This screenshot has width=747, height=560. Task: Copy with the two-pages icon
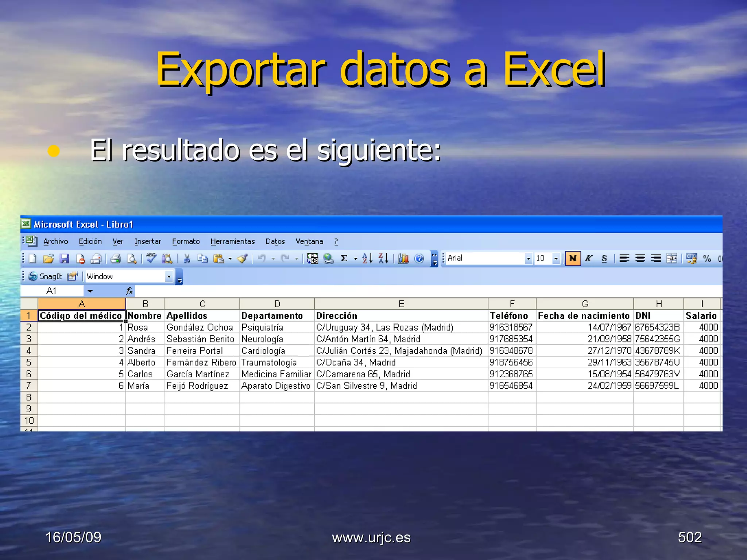point(202,258)
